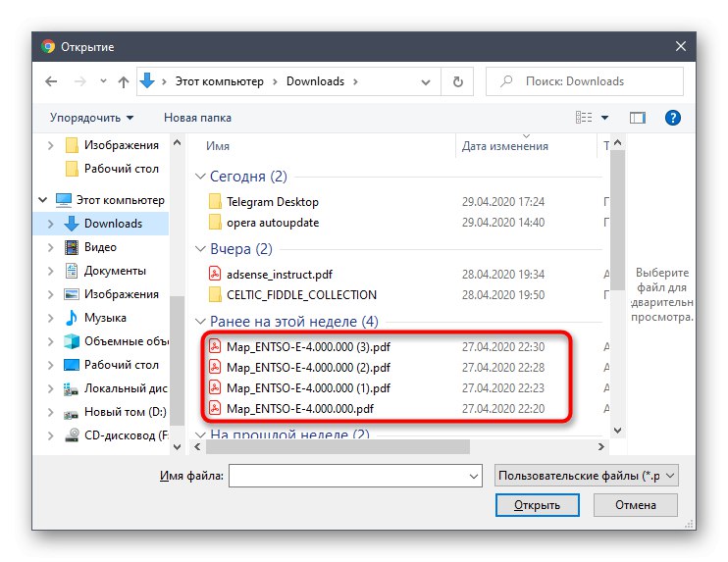Click the blue Downloads arrow in address bar
This screenshot has width=728, height=562.
click(x=147, y=80)
